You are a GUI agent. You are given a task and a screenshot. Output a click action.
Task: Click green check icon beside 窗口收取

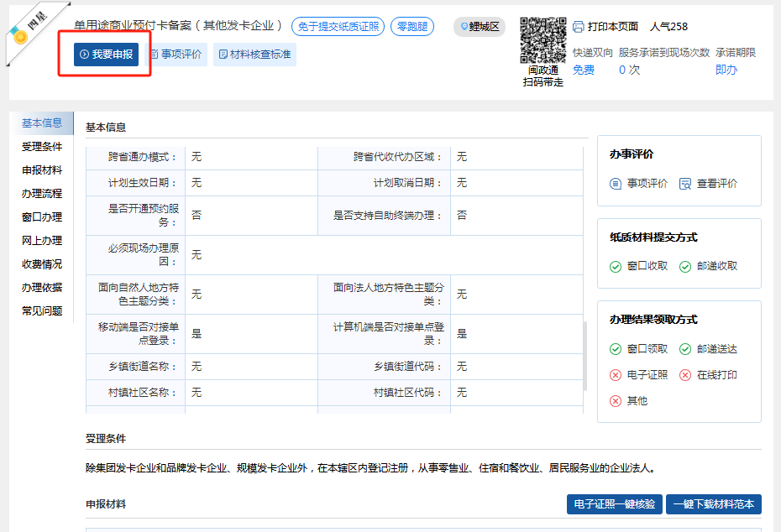click(x=616, y=266)
